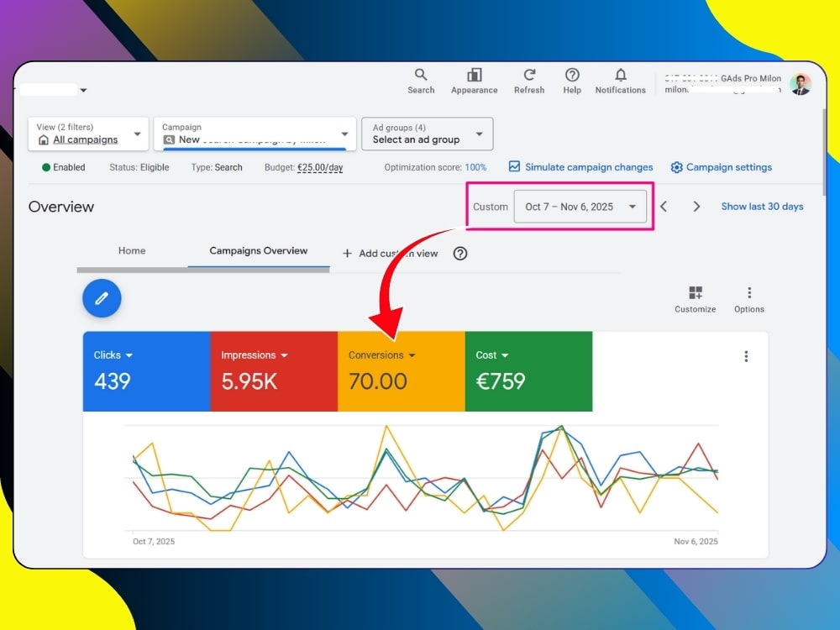Go to the previous date range
Image resolution: width=840 pixels, height=630 pixels.
664,207
